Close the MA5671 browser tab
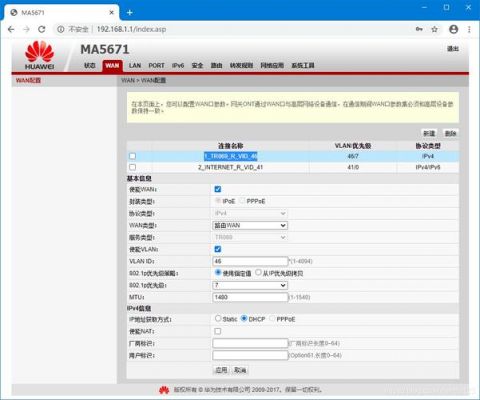The image size is (480, 400). pyautogui.click(x=112, y=13)
